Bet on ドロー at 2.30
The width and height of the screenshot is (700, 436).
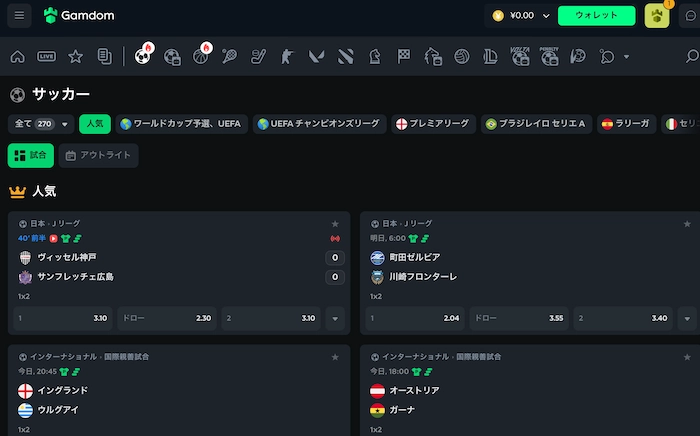point(167,319)
